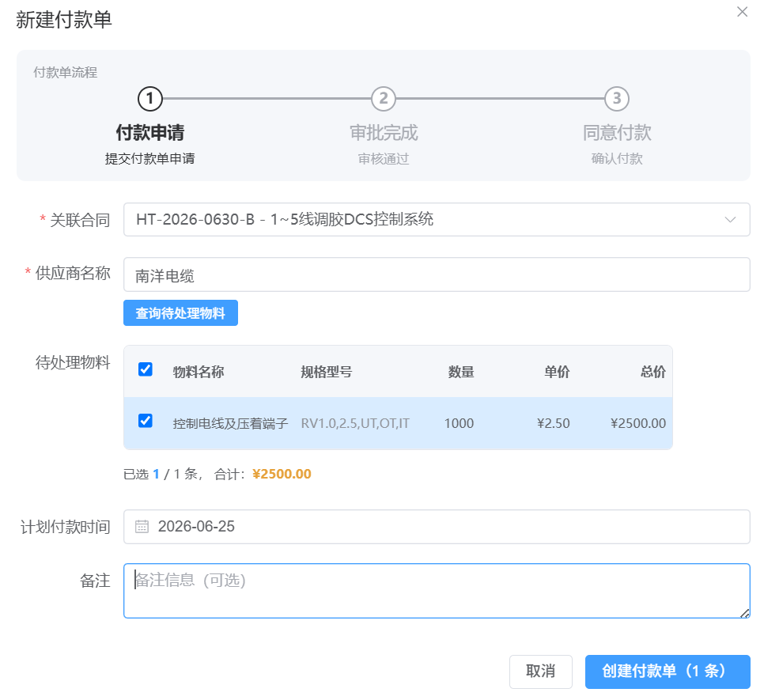This screenshot has width=764, height=700.
Task: Click step 2 circle 审批完成
Action: pos(384,99)
